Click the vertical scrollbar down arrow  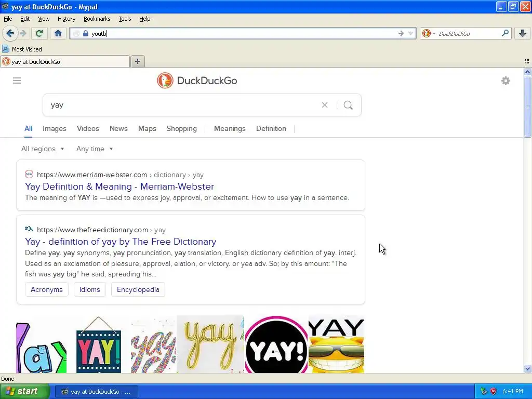tap(527, 369)
